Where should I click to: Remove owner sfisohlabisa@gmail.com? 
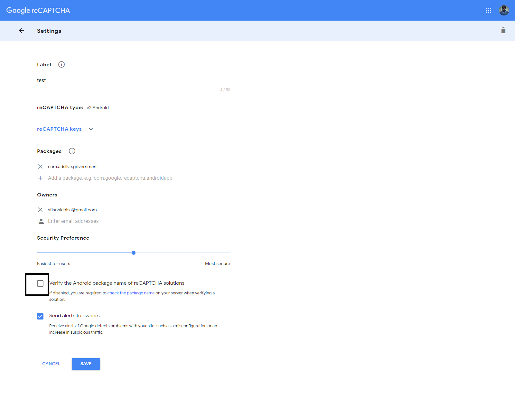click(x=40, y=210)
